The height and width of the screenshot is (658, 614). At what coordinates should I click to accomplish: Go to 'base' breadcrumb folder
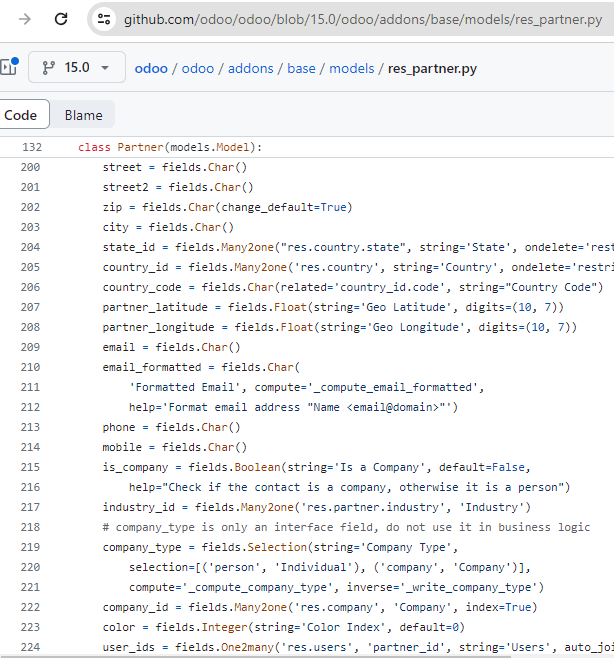[301, 68]
